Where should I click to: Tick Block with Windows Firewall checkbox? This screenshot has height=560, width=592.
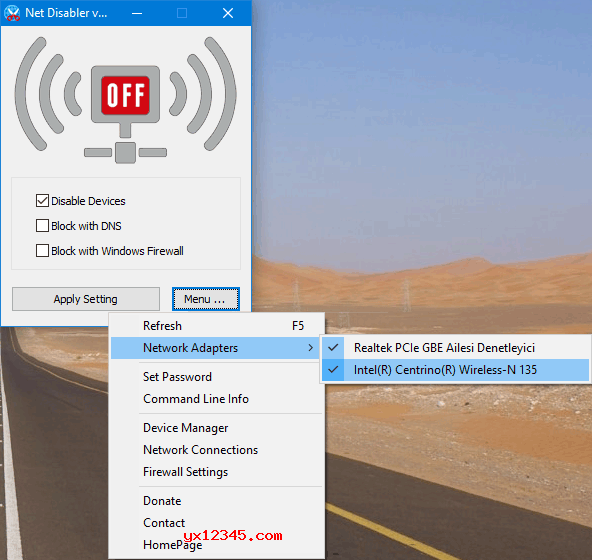42,251
